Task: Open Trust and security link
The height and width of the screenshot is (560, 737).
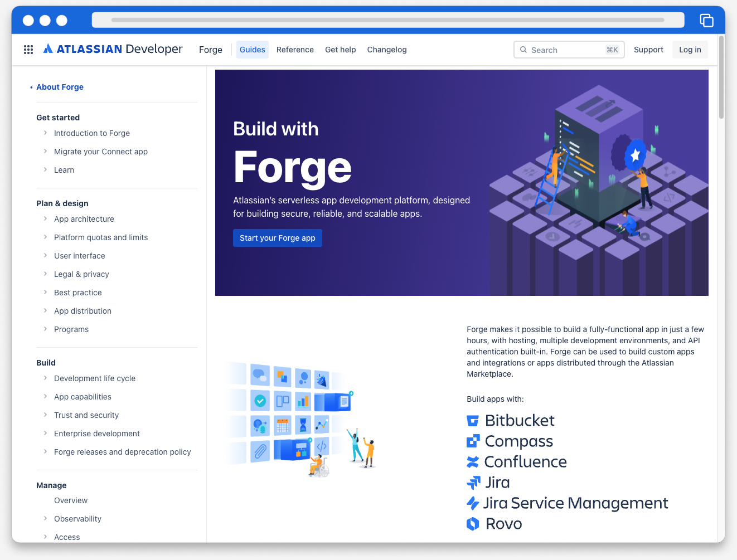Action: [86, 415]
